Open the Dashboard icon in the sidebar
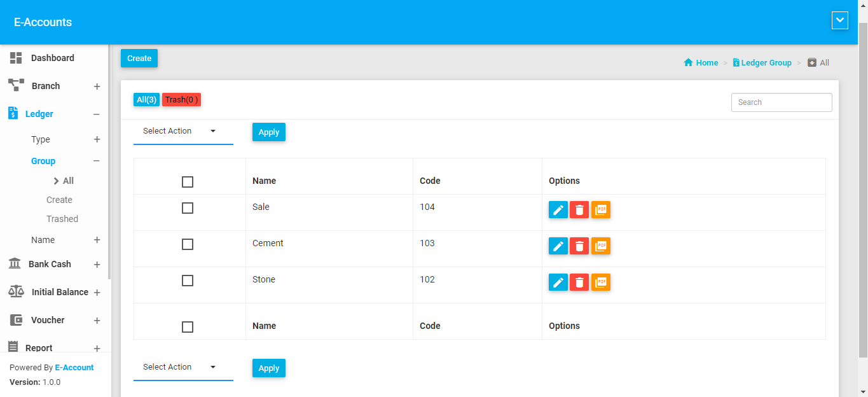 (16, 58)
